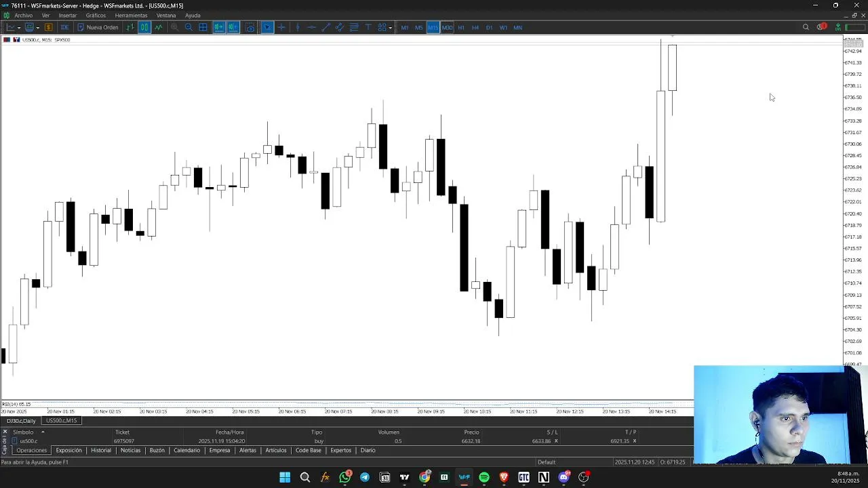Viewport: 868px width, 488px height.
Task: Close the toolbox panel with x
Action: [5, 432]
